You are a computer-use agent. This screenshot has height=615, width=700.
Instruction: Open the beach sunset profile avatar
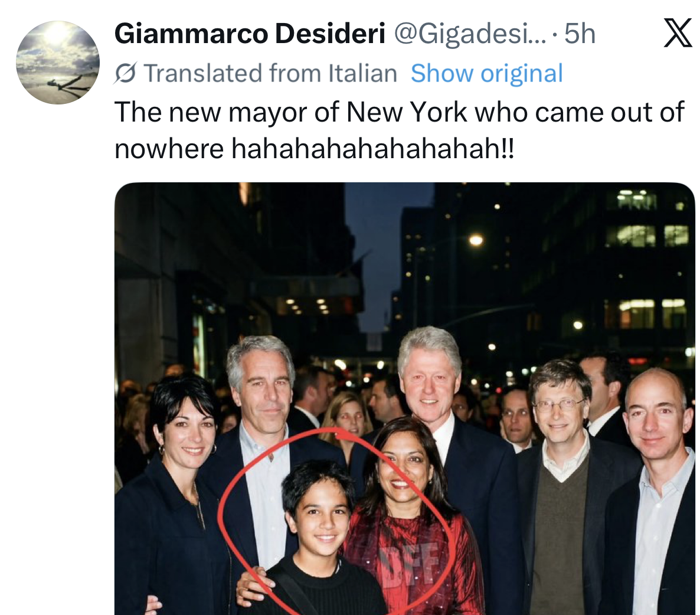pos(58,63)
